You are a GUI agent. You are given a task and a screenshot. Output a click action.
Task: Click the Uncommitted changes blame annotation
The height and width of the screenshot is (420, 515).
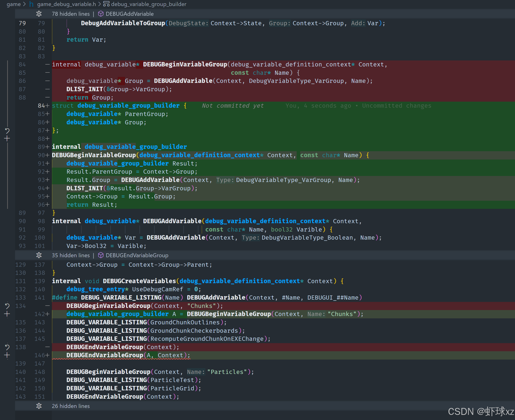click(x=396, y=106)
